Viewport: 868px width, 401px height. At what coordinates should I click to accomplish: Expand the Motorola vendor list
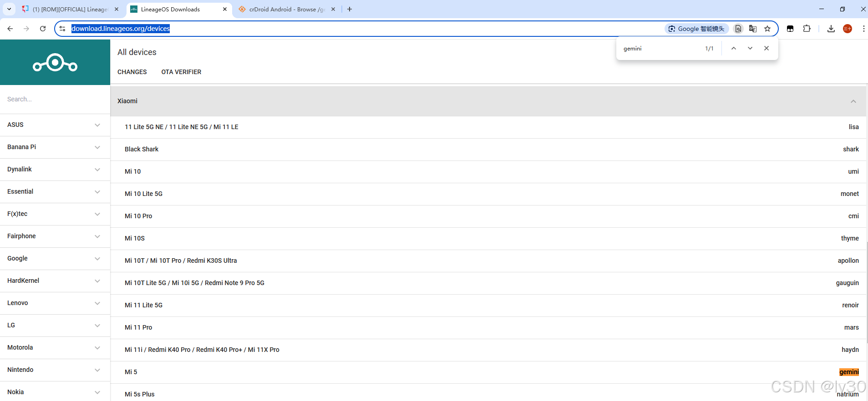click(x=55, y=347)
